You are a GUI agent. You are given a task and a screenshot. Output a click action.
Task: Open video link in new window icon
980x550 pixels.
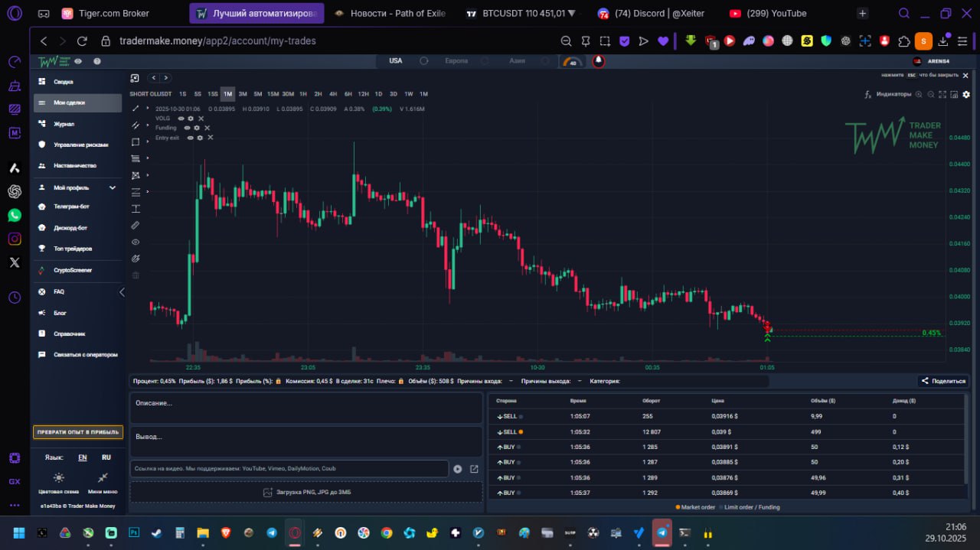474,469
